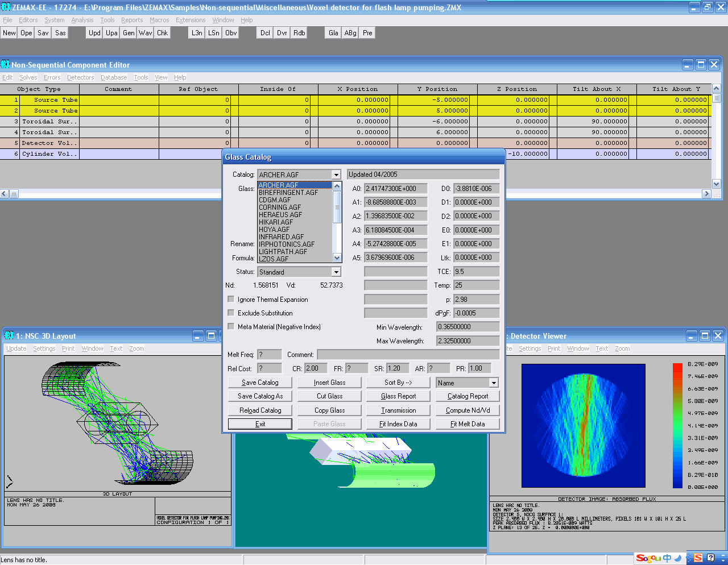Click ZEMAX icon in Non-Sequential Component Editor title
Screen dimensions: 728x565
5,65
